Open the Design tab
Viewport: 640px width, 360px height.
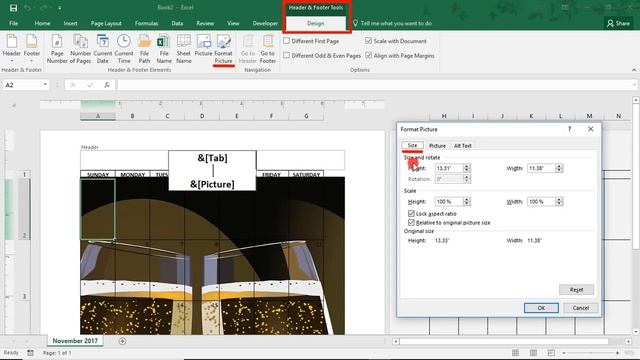coord(316,23)
